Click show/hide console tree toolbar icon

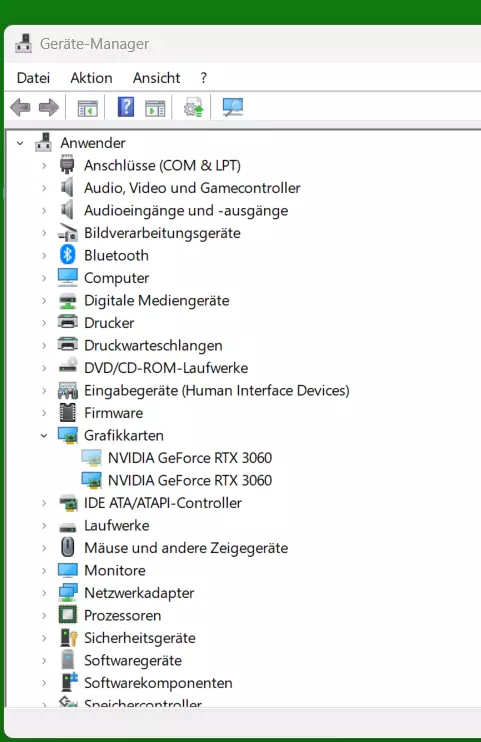tap(88, 108)
